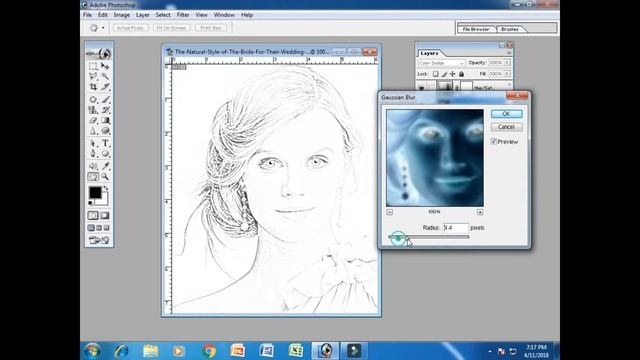
Task: Click the Gaussian Blur preview image
Action: [435, 158]
